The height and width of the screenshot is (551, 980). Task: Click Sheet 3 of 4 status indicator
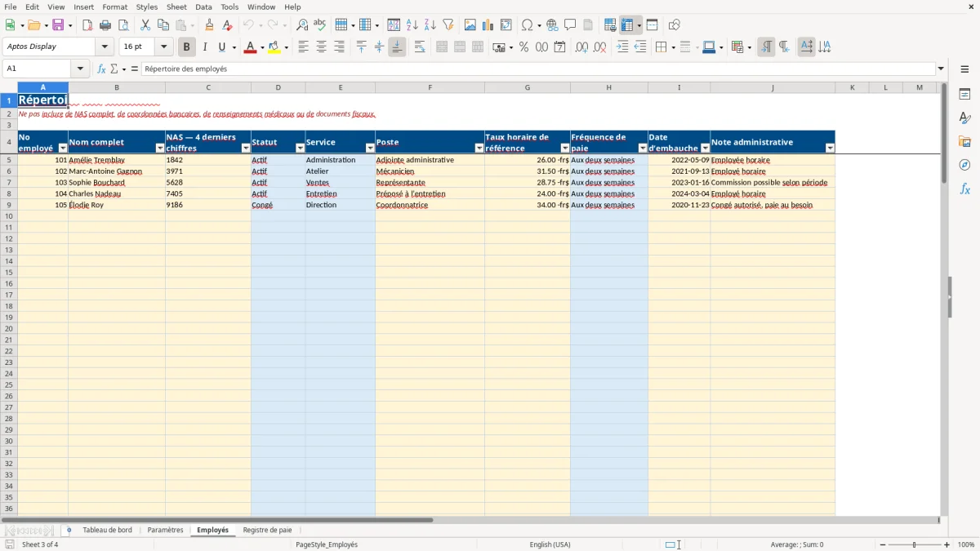tap(40, 544)
